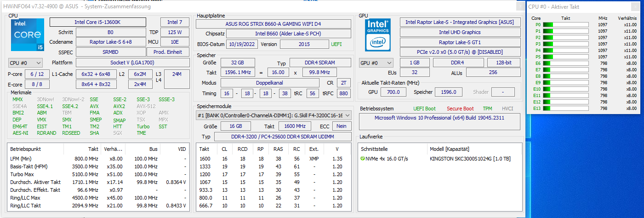Click the GPU clock 700.0 field
644x218 pixels.
pos(393,92)
